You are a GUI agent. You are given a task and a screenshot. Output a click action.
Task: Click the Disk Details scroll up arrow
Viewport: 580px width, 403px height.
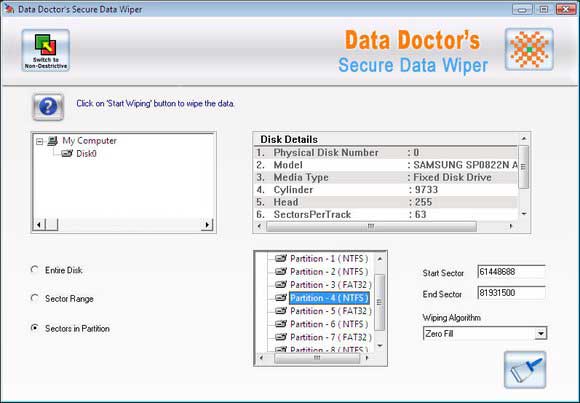click(524, 138)
